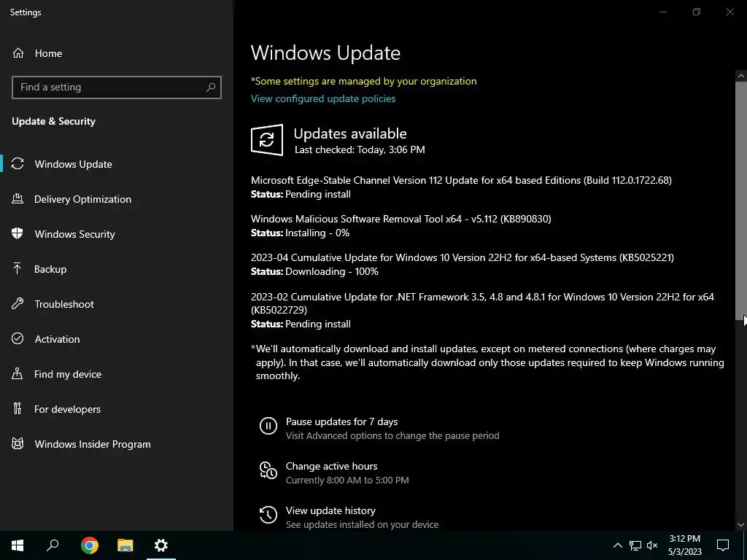The height and width of the screenshot is (560, 747).
Task: Click the history icon beside View update history
Action: pos(268,515)
